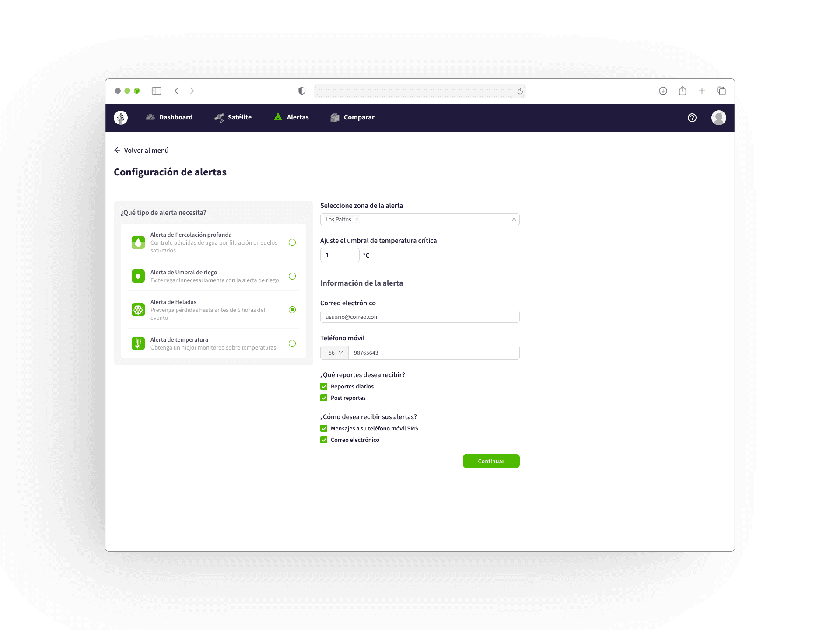Click the Correo electrónico input field

point(420,317)
